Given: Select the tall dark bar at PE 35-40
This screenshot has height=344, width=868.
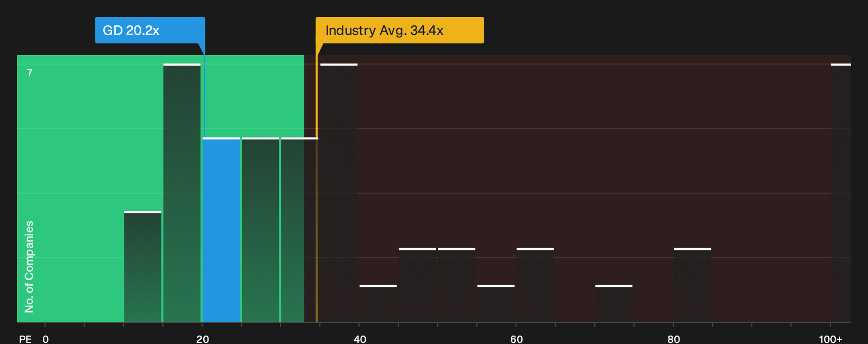Looking at the screenshot, I should tap(339, 193).
